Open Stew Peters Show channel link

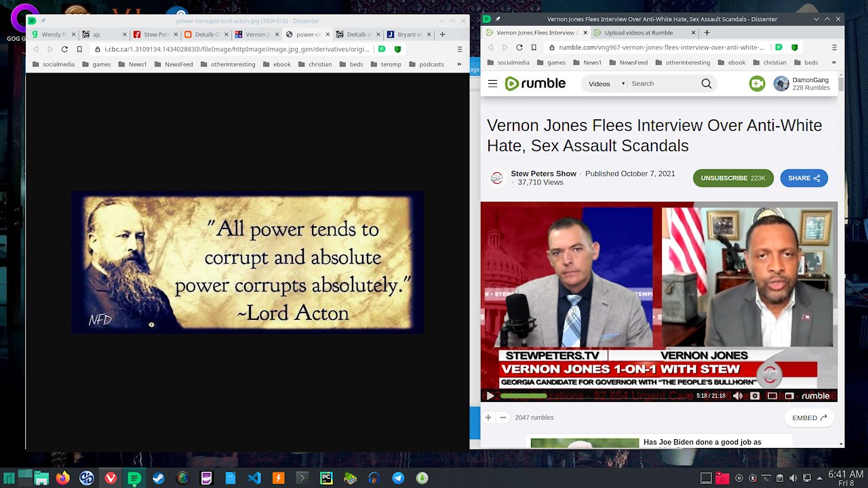coord(543,174)
